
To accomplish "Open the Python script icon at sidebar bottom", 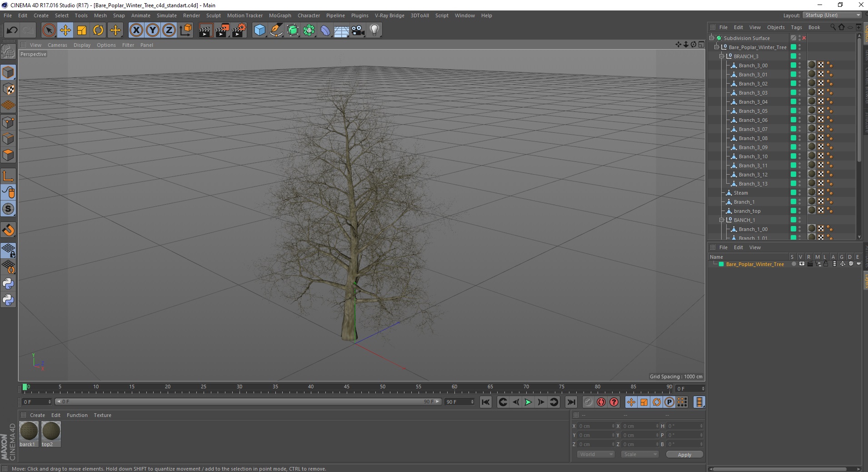I will [x=8, y=300].
